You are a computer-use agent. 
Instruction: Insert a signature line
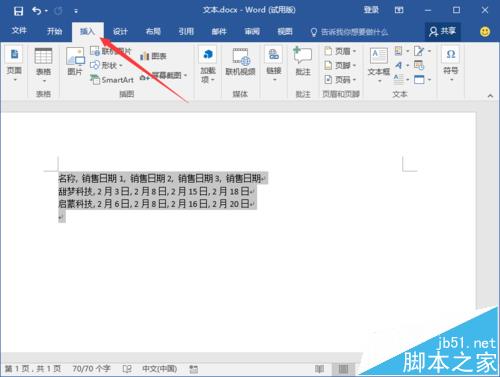click(422, 51)
